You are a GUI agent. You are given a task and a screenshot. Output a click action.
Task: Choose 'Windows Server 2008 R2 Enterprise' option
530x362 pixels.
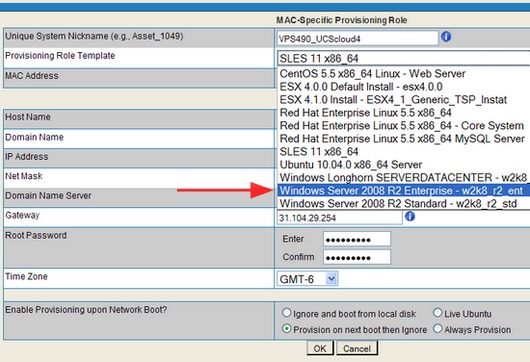[x=403, y=191]
